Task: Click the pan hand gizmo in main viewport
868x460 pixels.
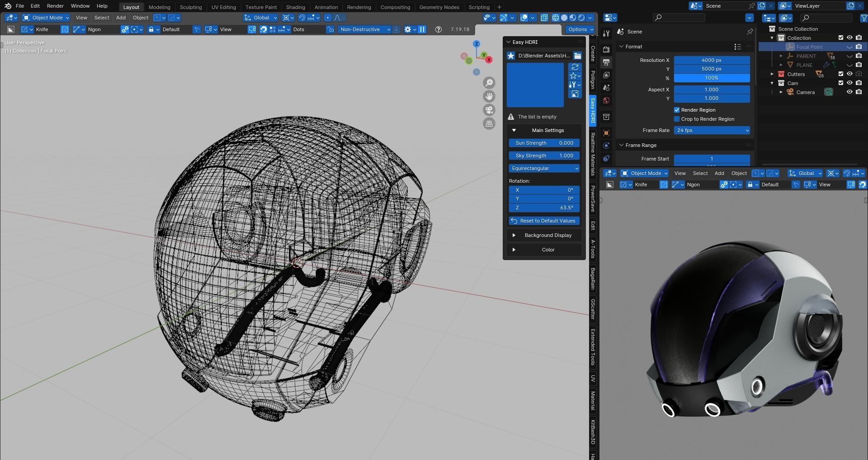Action: click(x=489, y=96)
